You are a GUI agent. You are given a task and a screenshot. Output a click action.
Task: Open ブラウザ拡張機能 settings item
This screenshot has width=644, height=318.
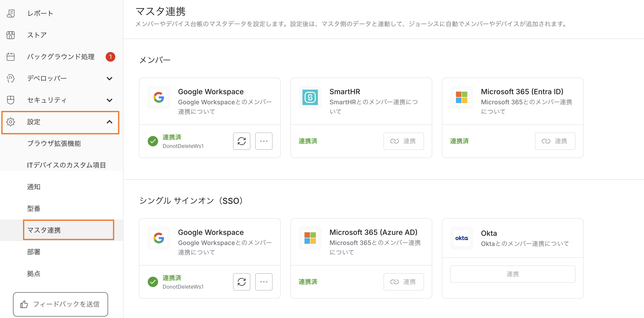(x=54, y=143)
